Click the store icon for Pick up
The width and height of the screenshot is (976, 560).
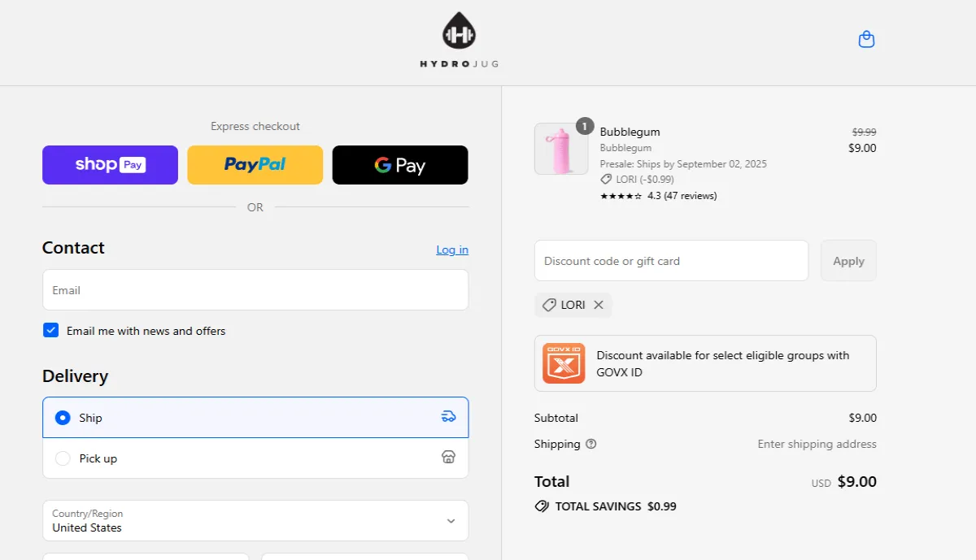(448, 458)
